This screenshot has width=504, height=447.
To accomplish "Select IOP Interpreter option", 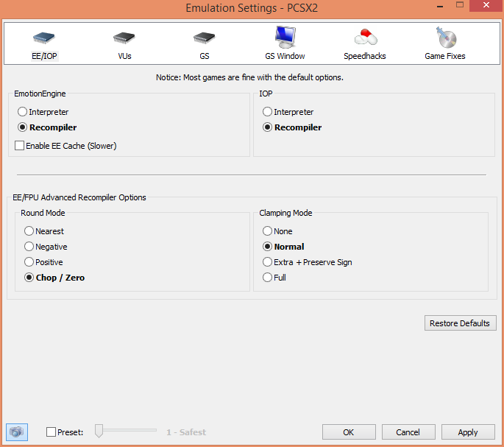I will tap(288, 112).
